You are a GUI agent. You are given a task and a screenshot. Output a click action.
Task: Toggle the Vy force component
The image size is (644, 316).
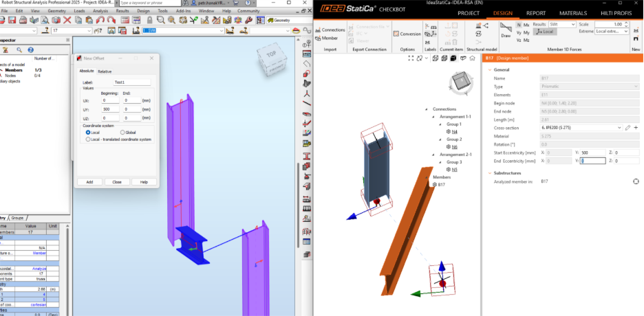coord(519,32)
